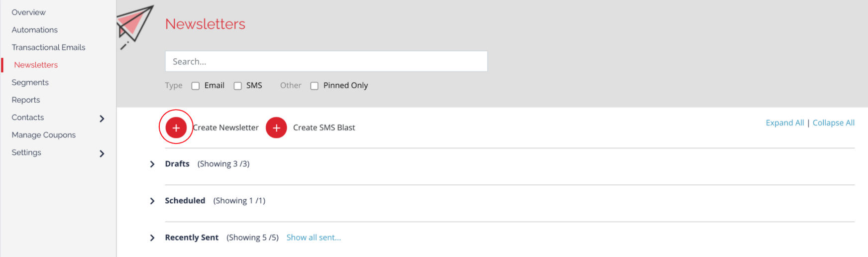Click the Collapse All link
The image size is (868, 257).
(x=834, y=123)
